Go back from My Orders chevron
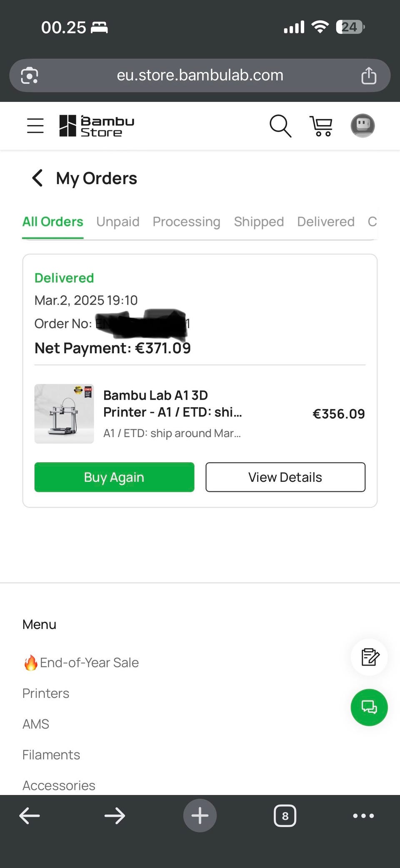Image resolution: width=400 pixels, height=868 pixels. click(x=37, y=178)
